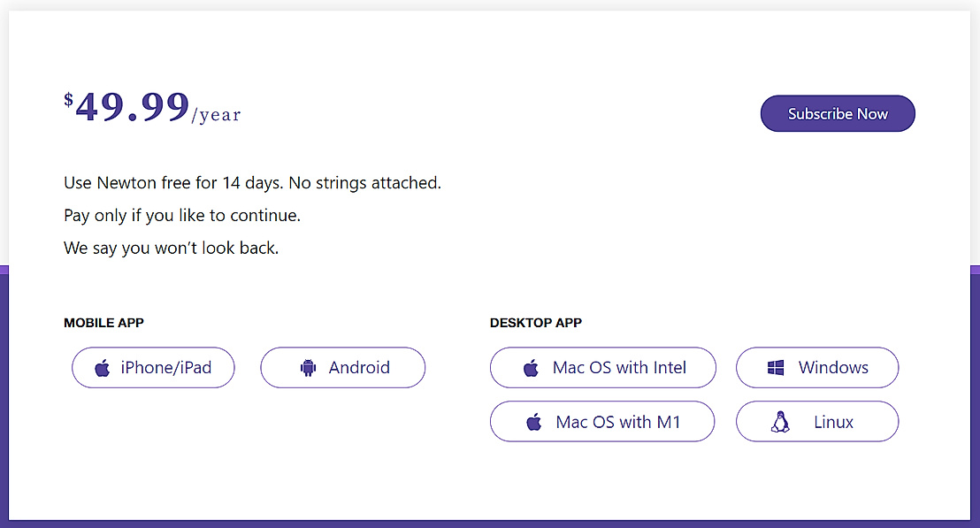The height and width of the screenshot is (528, 980).
Task: Click the MOBILE APP heading
Action: click(103, 323)
